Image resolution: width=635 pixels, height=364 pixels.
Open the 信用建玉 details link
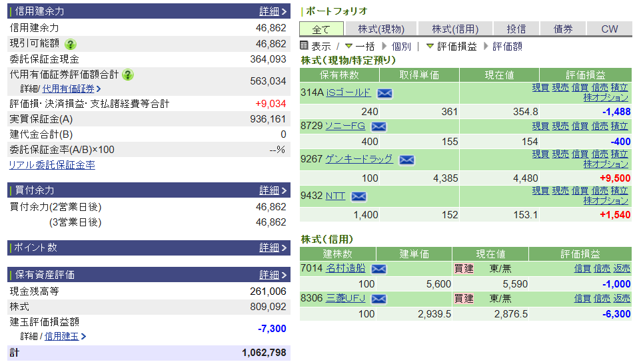tap(65, 337)
